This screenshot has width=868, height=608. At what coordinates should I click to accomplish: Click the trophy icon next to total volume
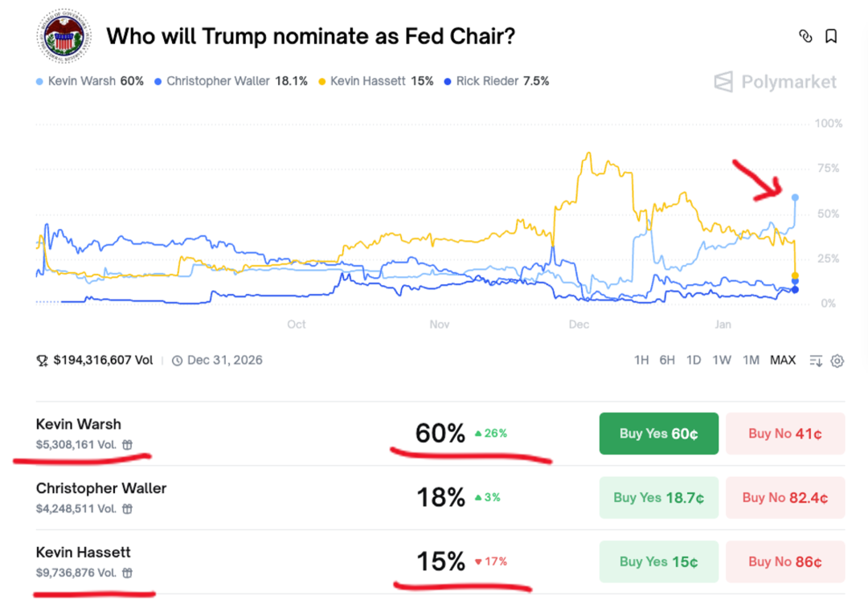click(x=42, y=361)
